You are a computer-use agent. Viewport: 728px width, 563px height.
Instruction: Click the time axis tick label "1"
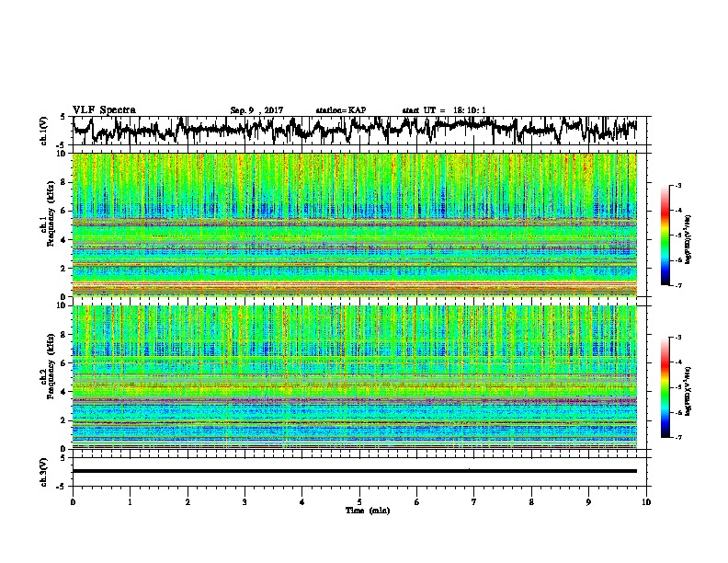[131, 502]
